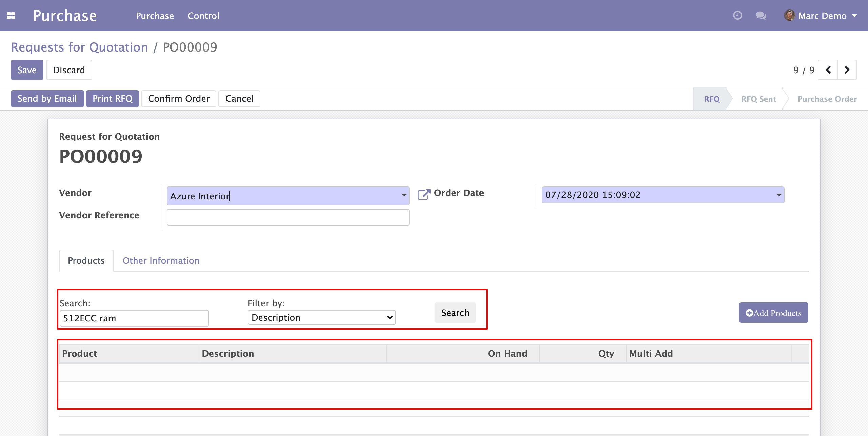The width and height of the screenshot is (868, 436).
Task: Click the Search button
Action: (x=455, y=313)
